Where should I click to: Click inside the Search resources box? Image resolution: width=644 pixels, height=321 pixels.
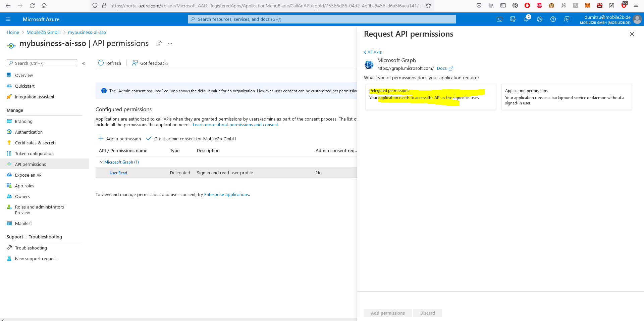pos(322,19)
